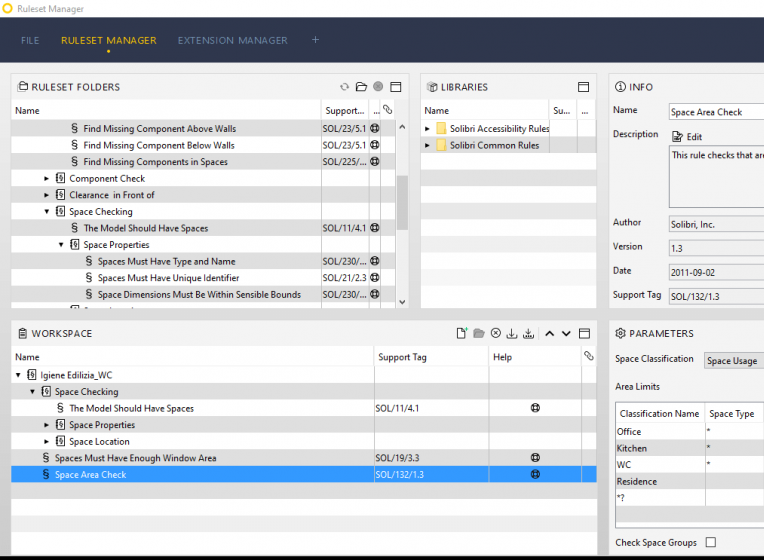
Task: Toggle the Check Space Groups checkbox
Action: coord(711,542)
